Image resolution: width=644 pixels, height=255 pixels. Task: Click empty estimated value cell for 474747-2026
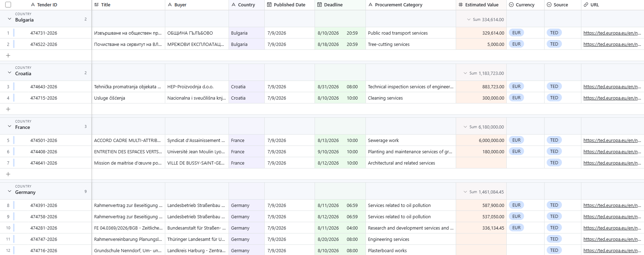[481, 239]
